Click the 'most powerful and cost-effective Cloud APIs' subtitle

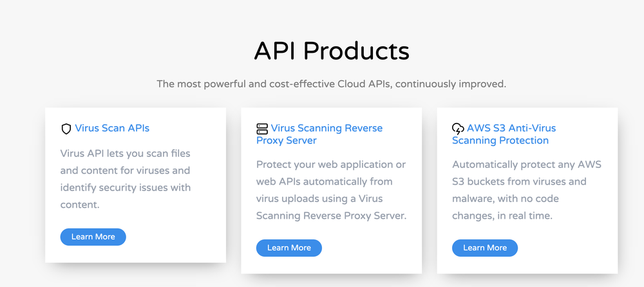point(332,84)
